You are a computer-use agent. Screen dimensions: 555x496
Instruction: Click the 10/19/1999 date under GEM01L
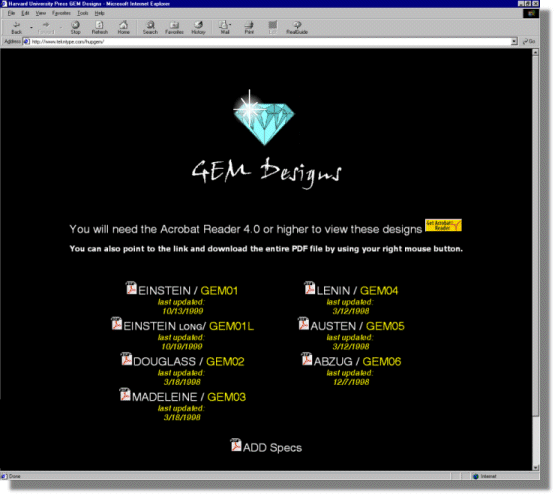(182, 347)
